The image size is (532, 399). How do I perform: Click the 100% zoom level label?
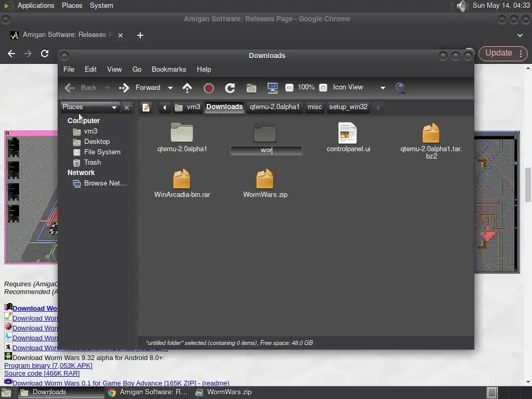306,87
